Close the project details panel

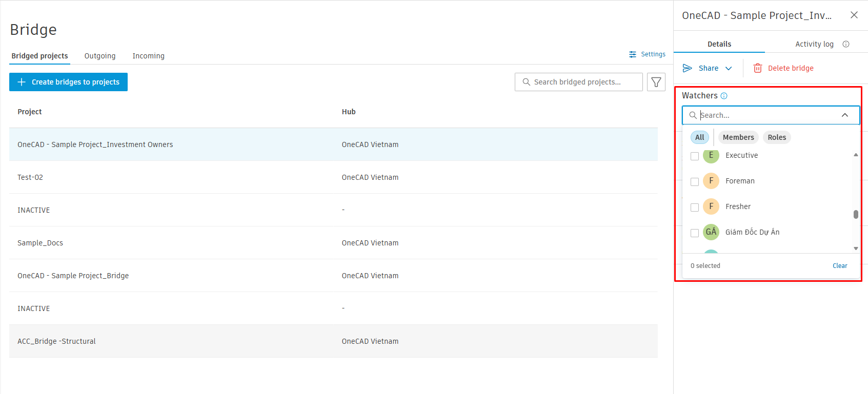[x=854, y=15]
